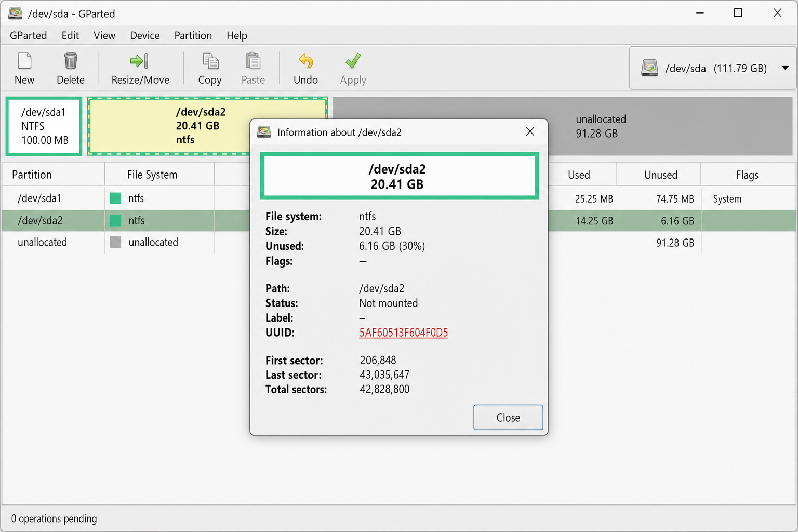
Task: Sort by the Unused column header
Action: click(659, 175)
